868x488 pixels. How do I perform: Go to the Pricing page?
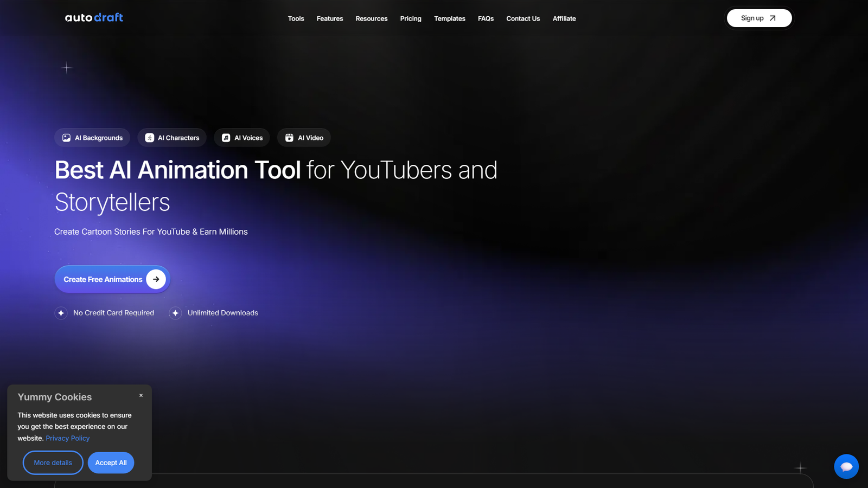point(411,18)
